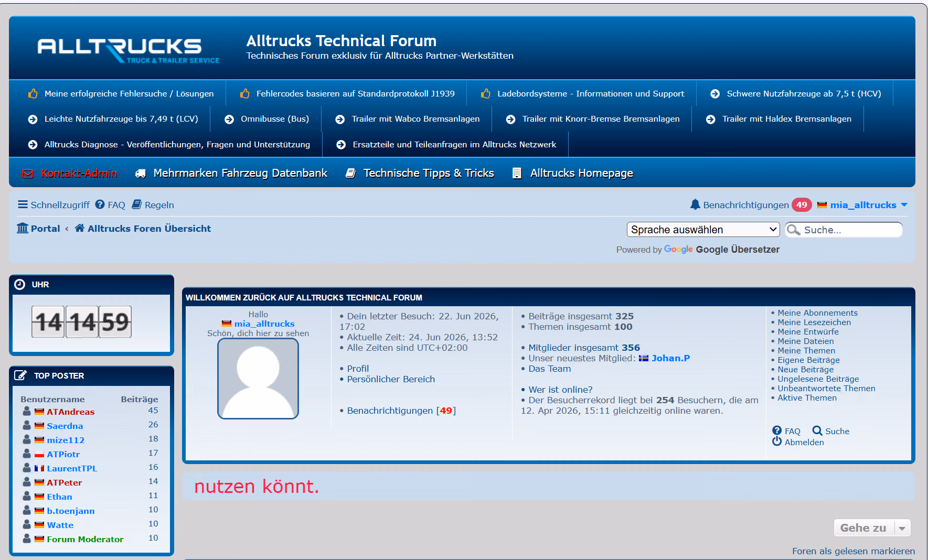Open the Sprache auswählen dropdown
This screenshot has height=560, width=928.
[x=703, y=230]
